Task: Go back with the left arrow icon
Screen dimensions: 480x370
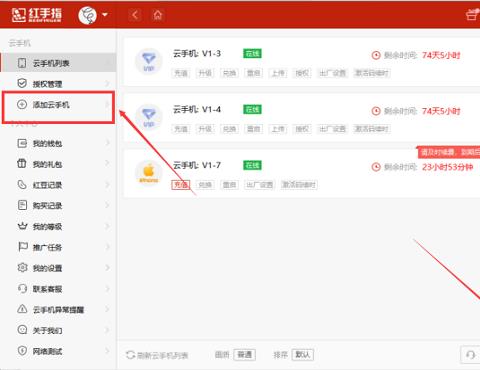Action: (135, 15)
